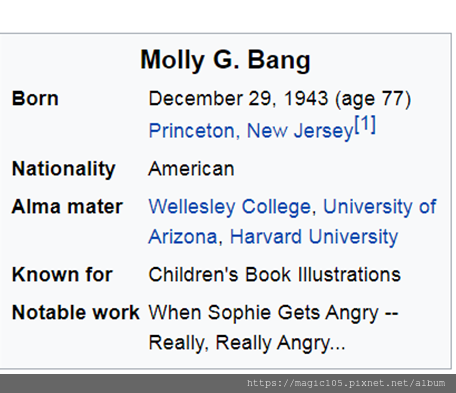Open the Harvard University link
The width and height of the screenshot is (456, 393).
click(x=314, y=237)
